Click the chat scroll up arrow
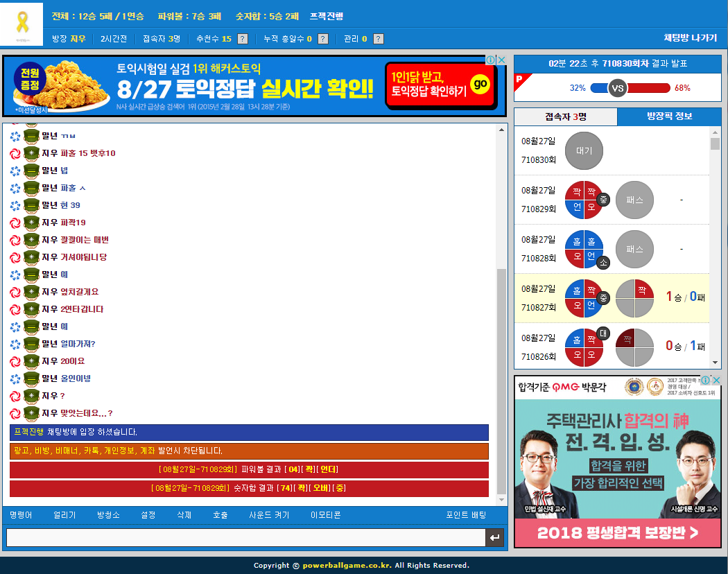728x574 pixels. (501, 130)
